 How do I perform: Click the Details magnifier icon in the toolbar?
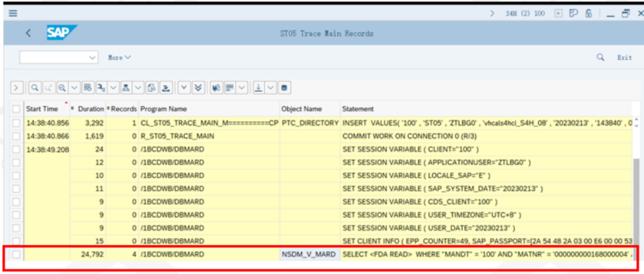click(x=35, y=88)
